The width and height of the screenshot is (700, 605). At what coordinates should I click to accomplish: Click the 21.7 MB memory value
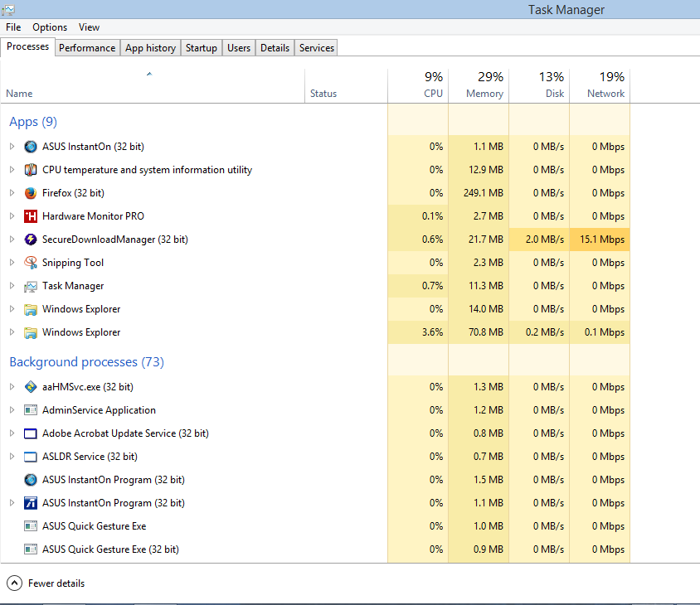pos(486,240)
